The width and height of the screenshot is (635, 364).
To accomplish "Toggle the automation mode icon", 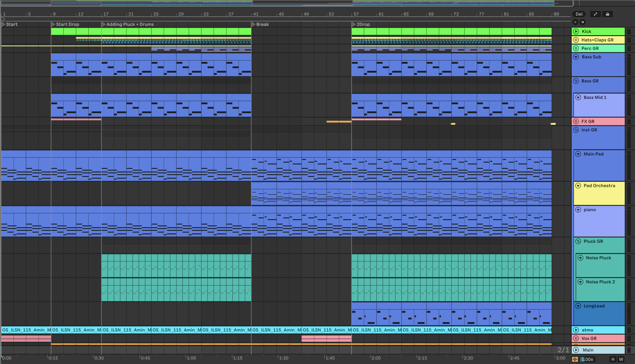I will [596, 14].
